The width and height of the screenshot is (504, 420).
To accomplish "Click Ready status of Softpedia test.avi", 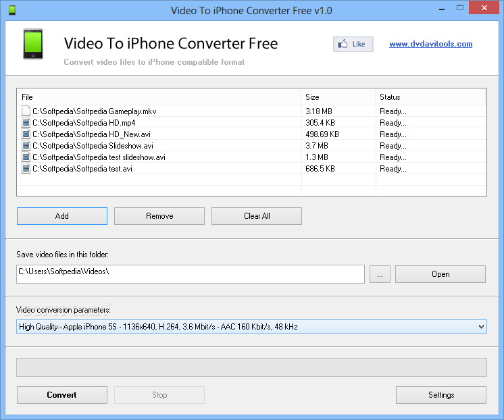I will (x=393, y=169).
